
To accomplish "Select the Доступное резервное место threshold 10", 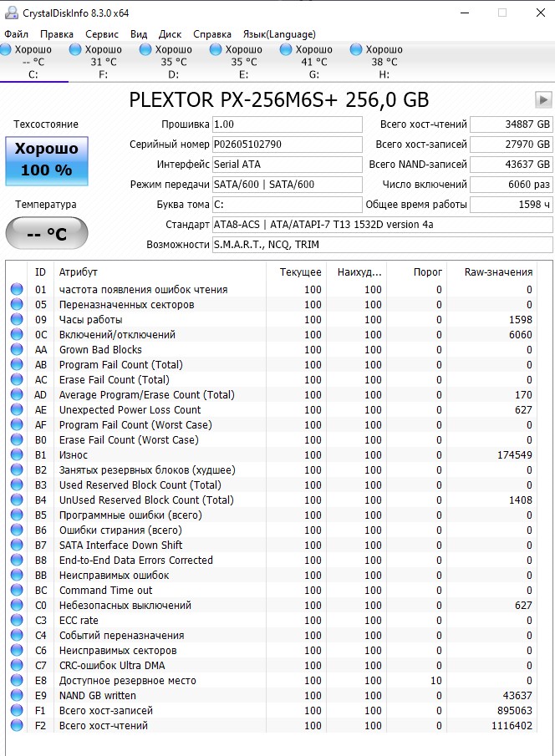I will coord(436,680).
